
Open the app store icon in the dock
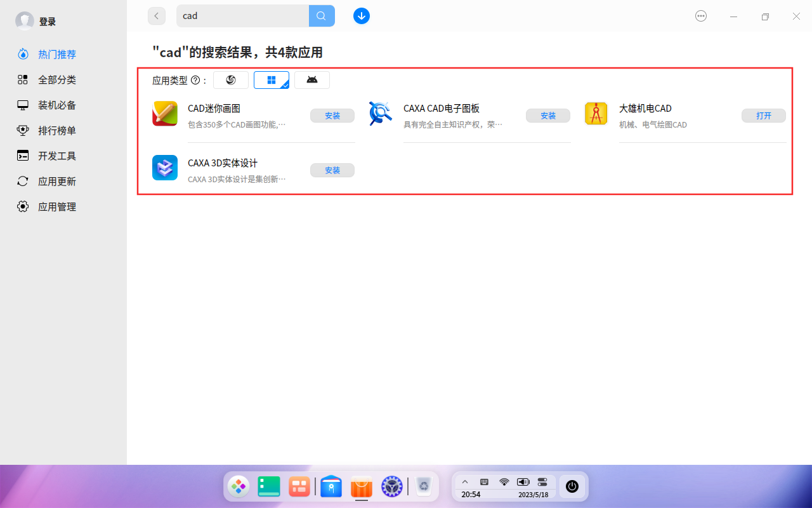click(x=361, y=486)
